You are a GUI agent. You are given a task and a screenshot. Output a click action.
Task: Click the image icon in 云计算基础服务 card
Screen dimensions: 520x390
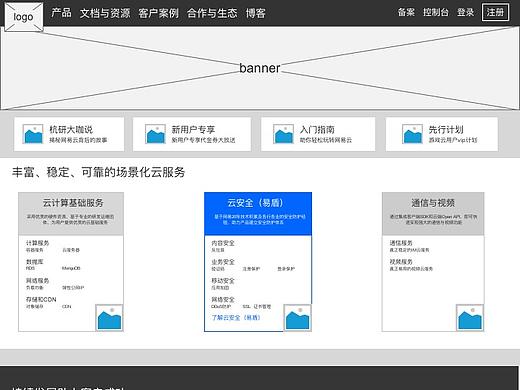(x=109, y=318)
